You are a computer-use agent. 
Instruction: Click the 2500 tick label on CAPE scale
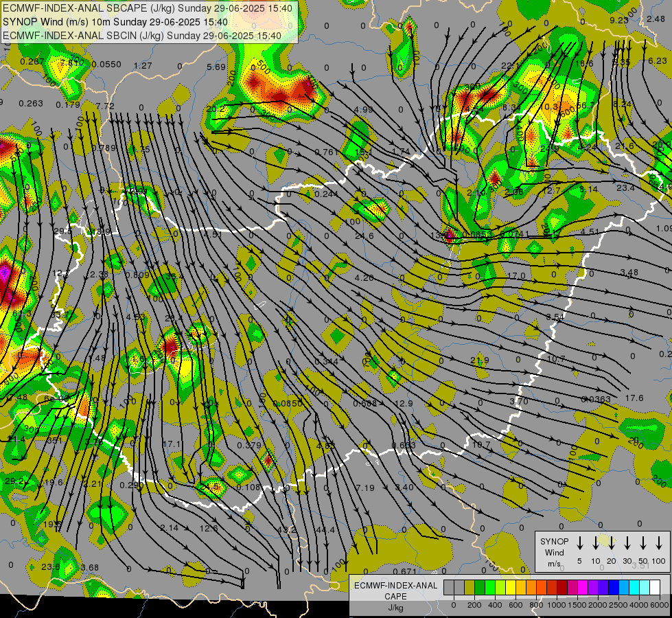(618, 605)
